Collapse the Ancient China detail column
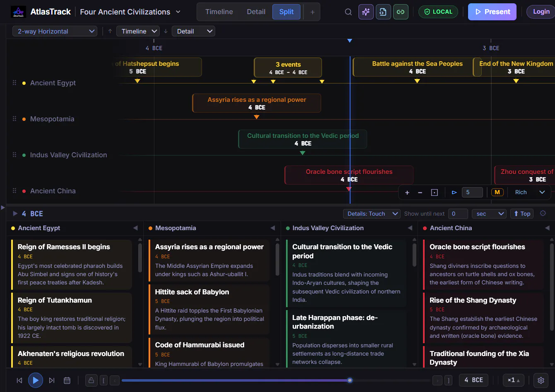This screenshot has width=555, height=392. point(547,228)
